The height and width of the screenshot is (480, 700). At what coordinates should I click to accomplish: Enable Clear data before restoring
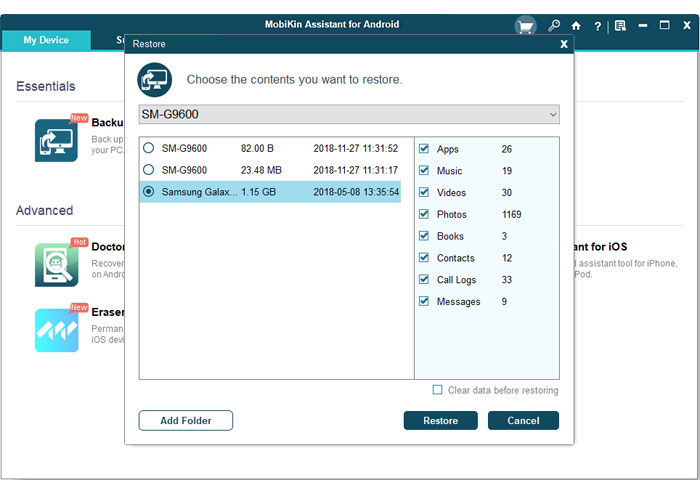point(438,390)
